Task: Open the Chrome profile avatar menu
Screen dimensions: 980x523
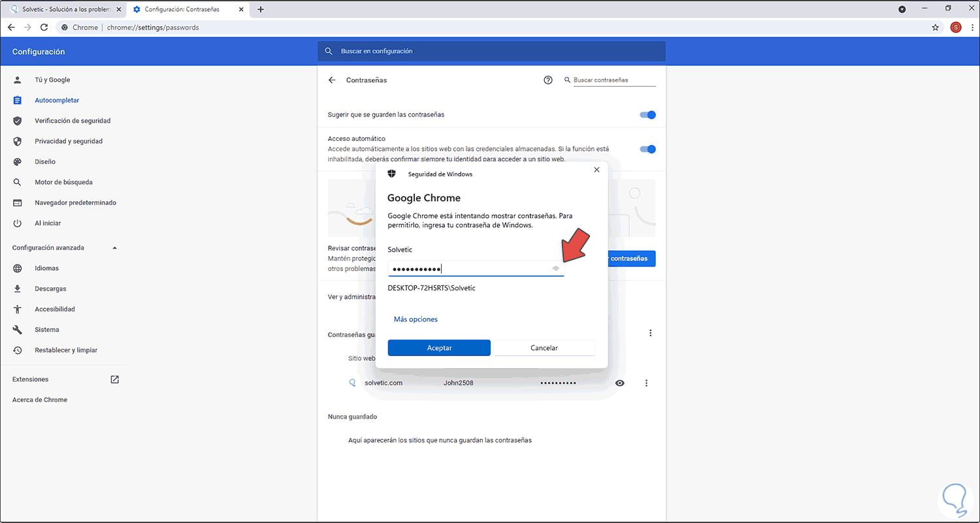Action: (956, 27)
